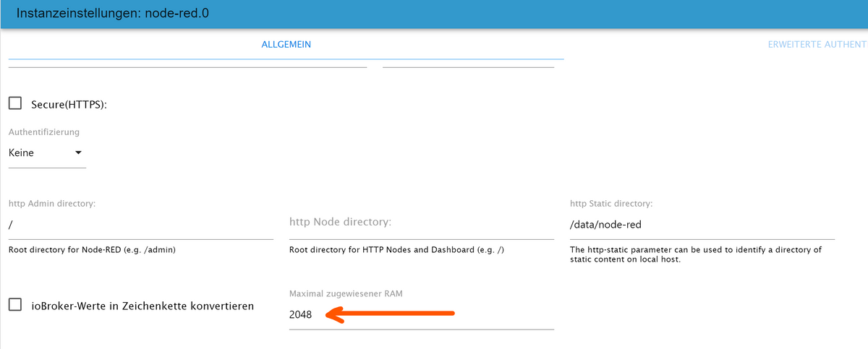Focus the http Admin directory field

141,225
